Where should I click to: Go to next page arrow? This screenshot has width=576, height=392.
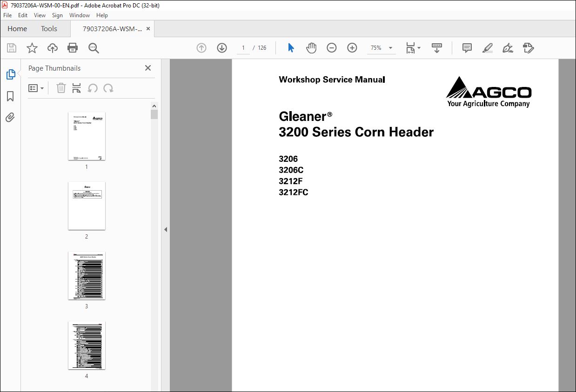point(222,48)
